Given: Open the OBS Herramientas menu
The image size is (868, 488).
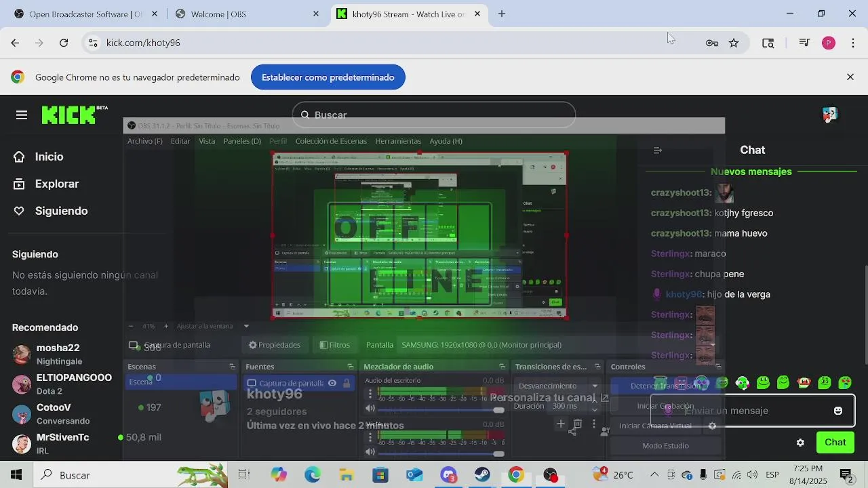Looking at the screenshot, I should (x=398, y=141).
